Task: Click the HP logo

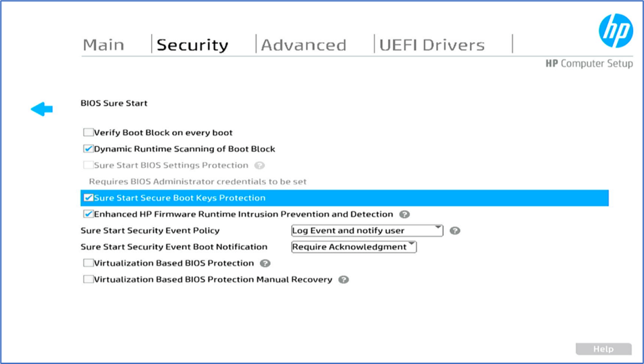Action: click(615, 31)
